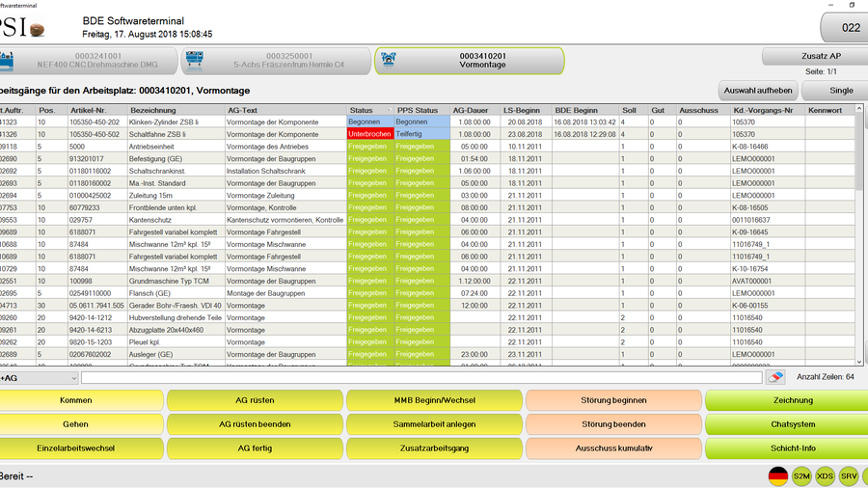Click the XDS status indicator
Viewport: 868px width, 489px height.
(x=825, y=476)
